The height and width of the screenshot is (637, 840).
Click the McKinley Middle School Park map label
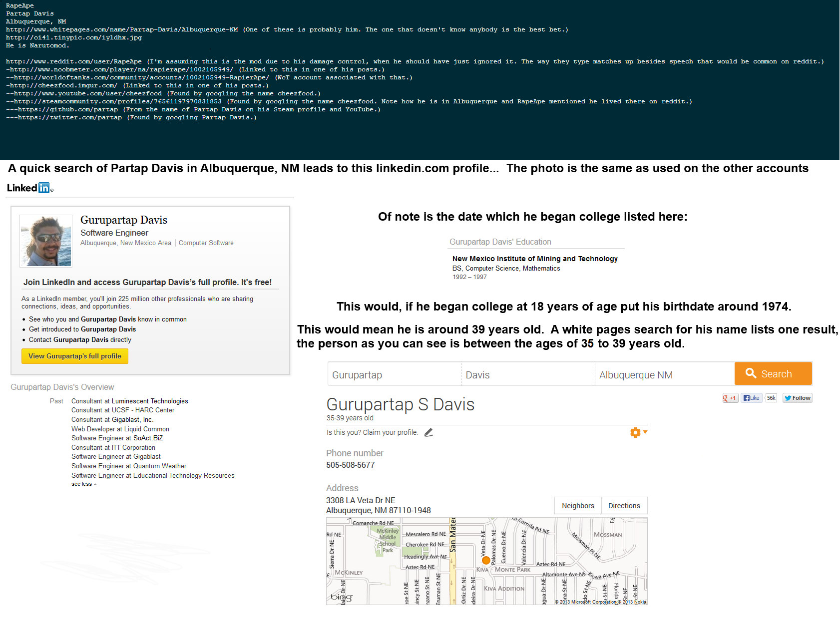[x=388, y=541]
